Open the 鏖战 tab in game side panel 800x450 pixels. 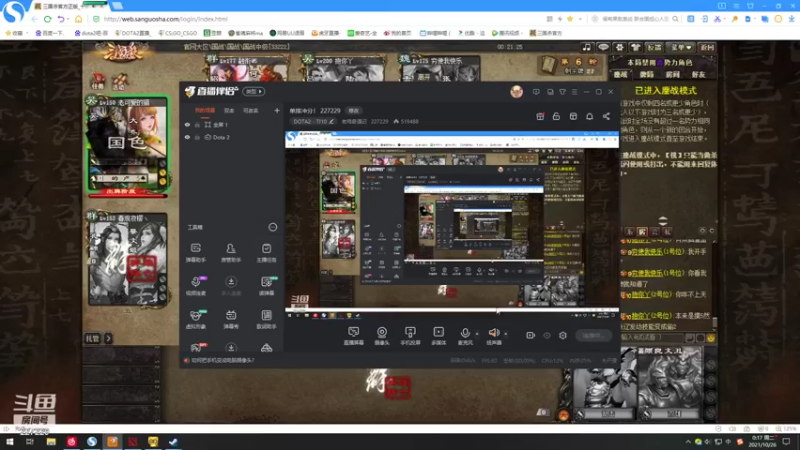(621, 74)
